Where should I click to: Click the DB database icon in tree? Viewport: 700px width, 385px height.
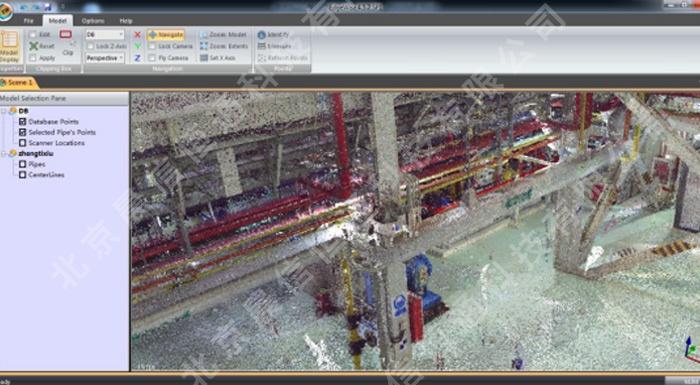13,111
